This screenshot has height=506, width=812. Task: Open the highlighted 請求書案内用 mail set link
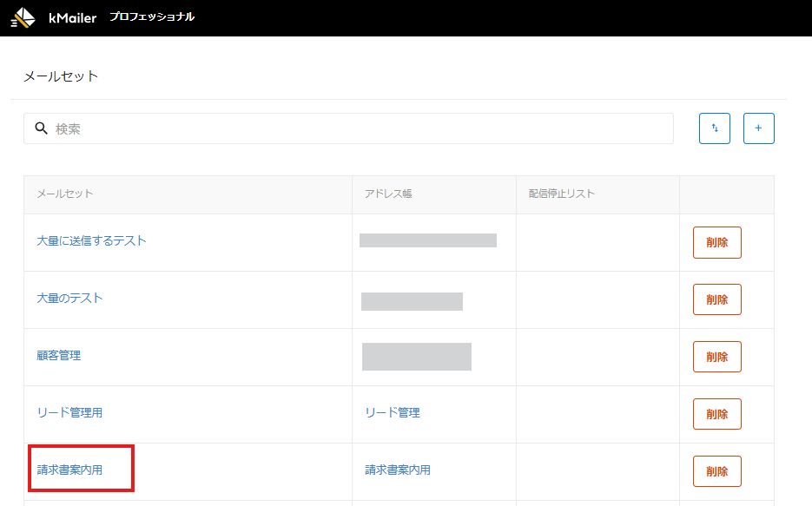coord(69,470)
